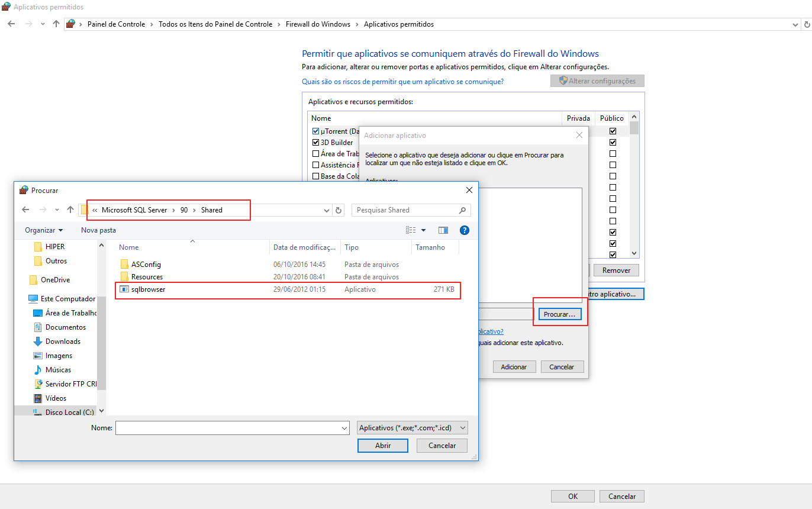Viewport: 812px width, 509px height.
Task: Uncheck the 3D Builder checkbox
Action: [315, 143]
